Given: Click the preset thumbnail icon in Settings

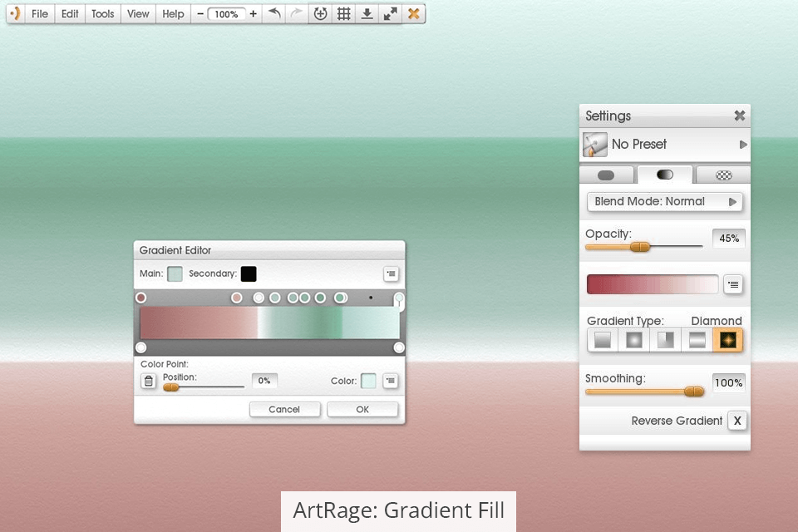Looking at the screenshot, I should (595, 145).
